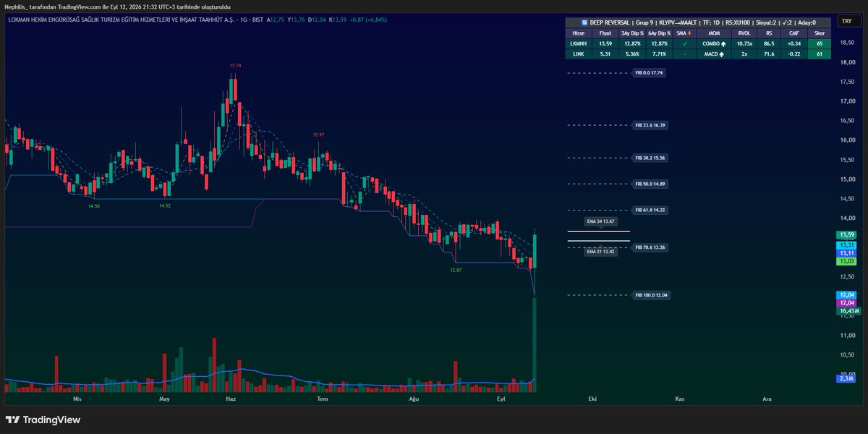868x434 pixels.
Task: Click the refresh icon before DEEP REVERSAL
Action: coord(584,22)
